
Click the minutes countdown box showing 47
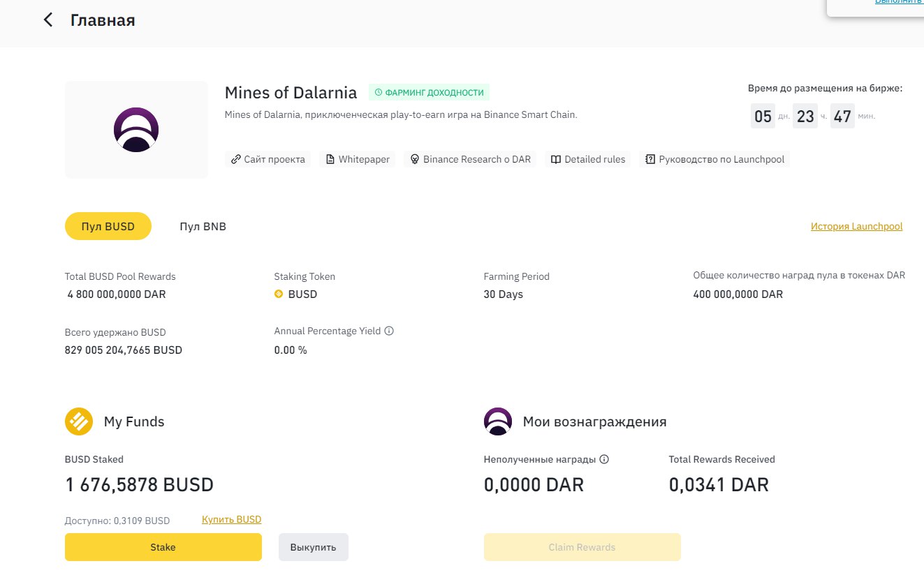click(x=842, y=116)
